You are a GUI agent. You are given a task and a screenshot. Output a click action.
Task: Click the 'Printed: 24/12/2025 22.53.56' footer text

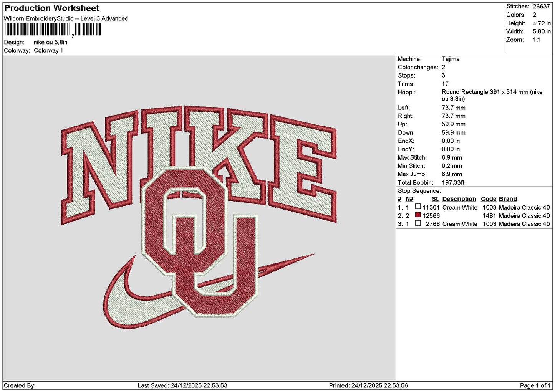coord(368,385)
